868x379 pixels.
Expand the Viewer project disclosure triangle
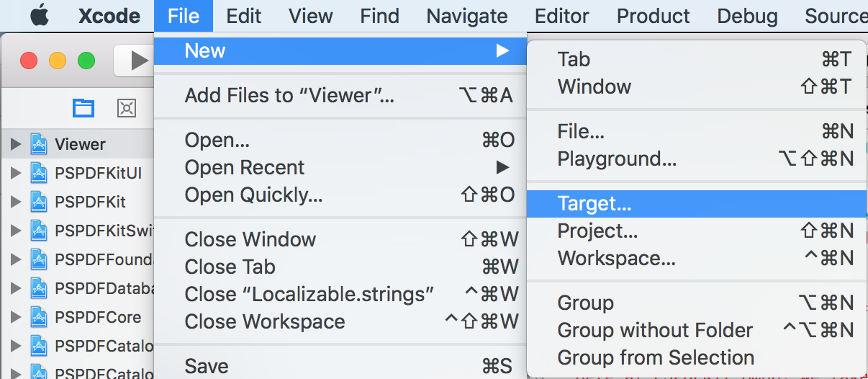click(15, 145)
